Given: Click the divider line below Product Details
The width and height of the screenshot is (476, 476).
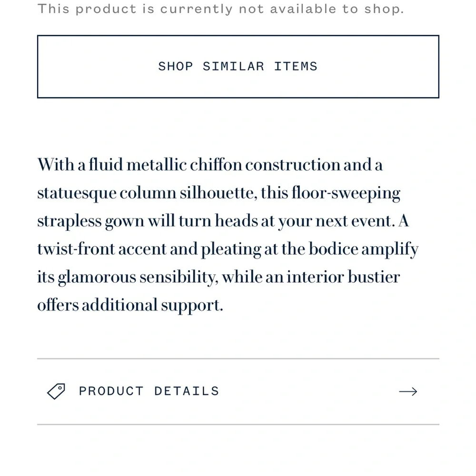Looking at the screenshot, I should tap(238, 424).
